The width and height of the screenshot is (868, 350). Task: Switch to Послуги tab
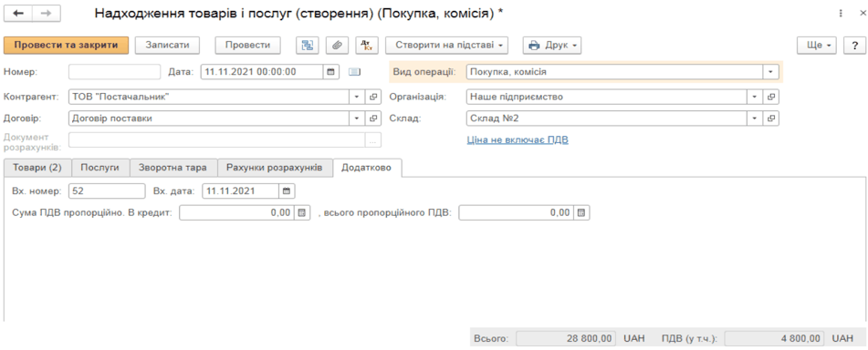pyautogui.click(x=100, y=168)
